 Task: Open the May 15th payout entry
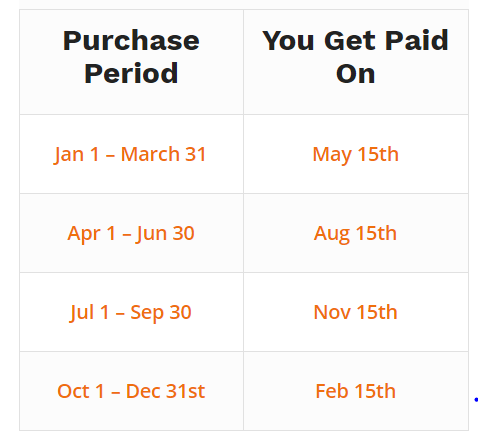point(355,155)
